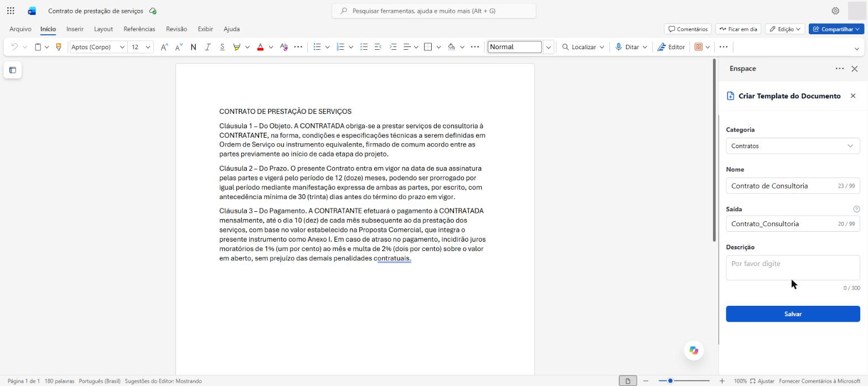The width and height of the screenshot is (868, 386).
Task: Click the Salvar button
Action: point(793,314)
